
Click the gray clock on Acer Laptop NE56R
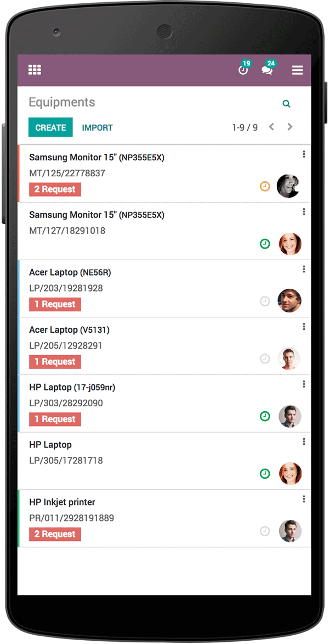click(x=265, y=301)
